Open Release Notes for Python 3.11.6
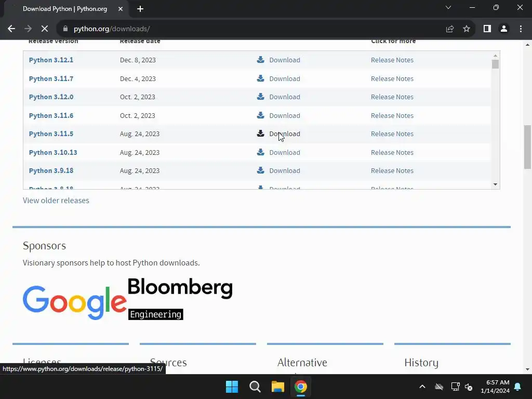This screenshot has width=532, height=399. point(392,116)
